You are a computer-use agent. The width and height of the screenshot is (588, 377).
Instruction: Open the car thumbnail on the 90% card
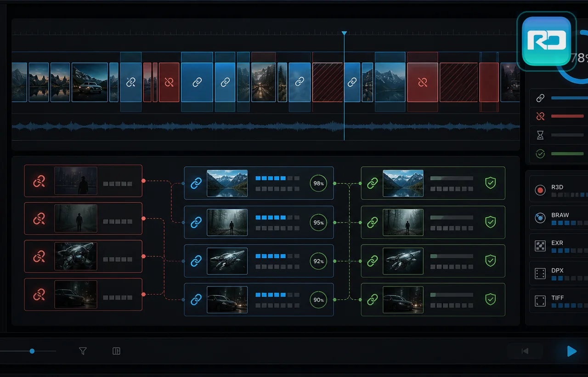pyautogui.click(x=227, y=300)
